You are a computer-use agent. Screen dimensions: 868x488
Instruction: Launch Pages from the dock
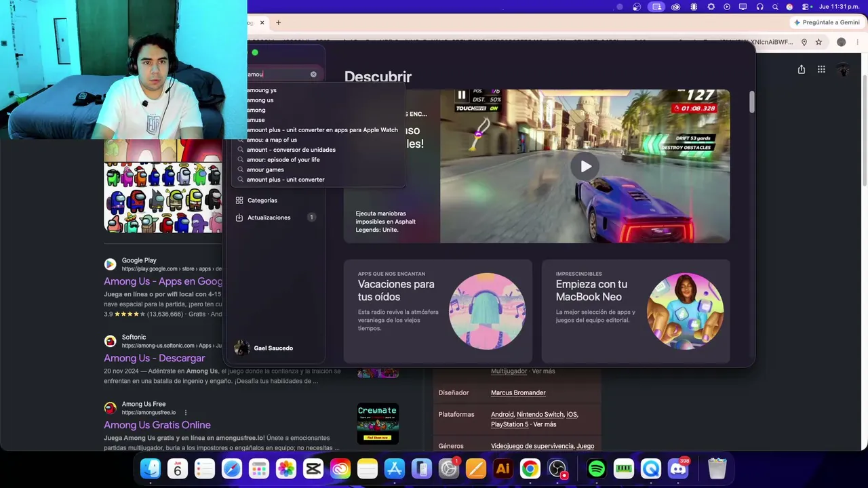pyautogui.click(x=476, y=468)
